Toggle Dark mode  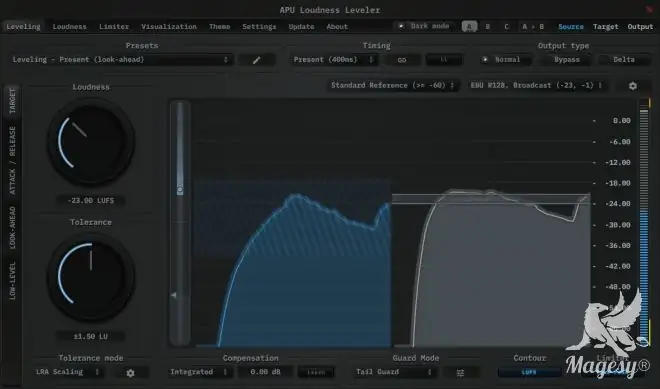425,26
